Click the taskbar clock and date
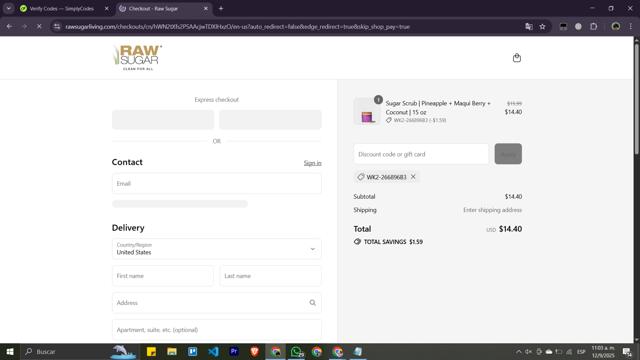The height and width of the screenshot is (360, 640). click(x=603, y=351)
